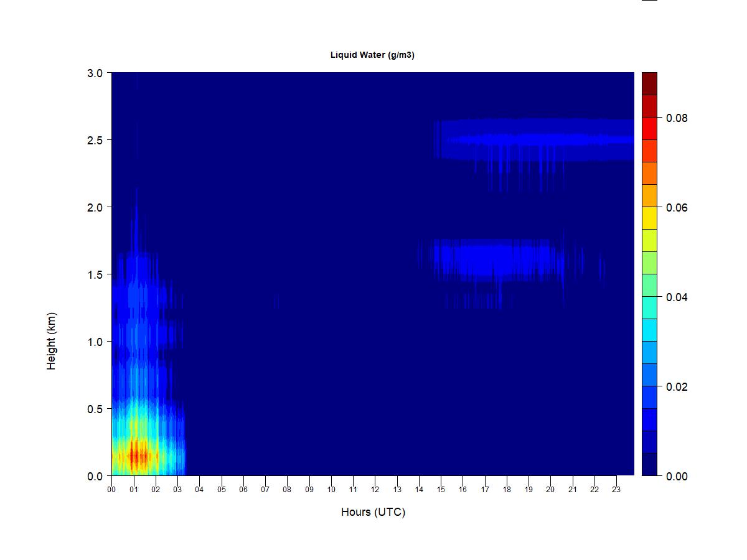Click the dark red top colorbar segment
This screenshot has width=747, height=560.
pyautogui.click(x=649, y=83)
